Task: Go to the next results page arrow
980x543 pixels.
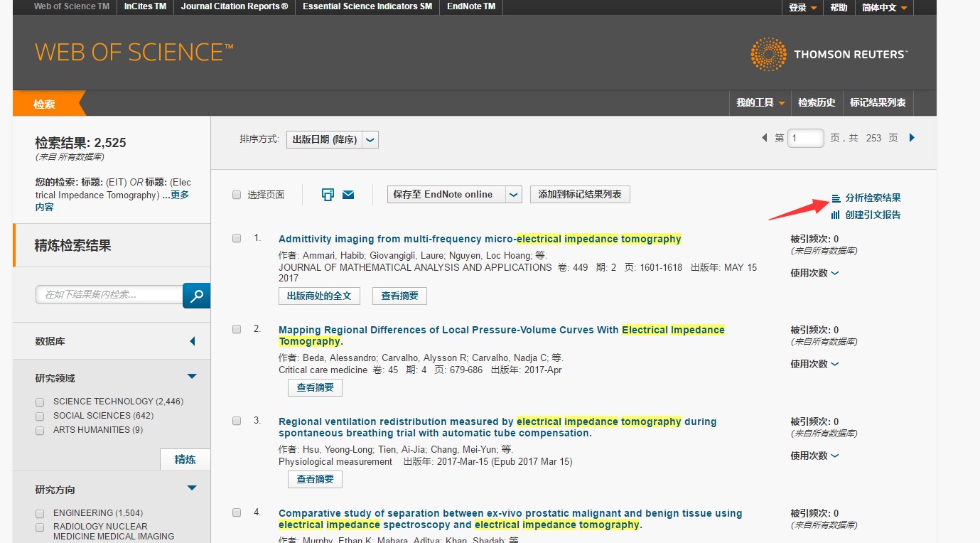Action: pos(912,138)
